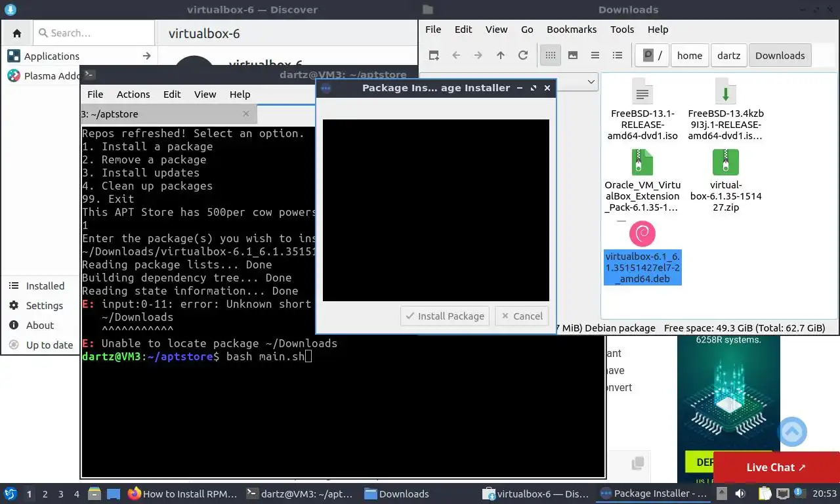Screen dimensions: 840x504
Task: Click the Discover search field
Action: click(x=94, y=33)
